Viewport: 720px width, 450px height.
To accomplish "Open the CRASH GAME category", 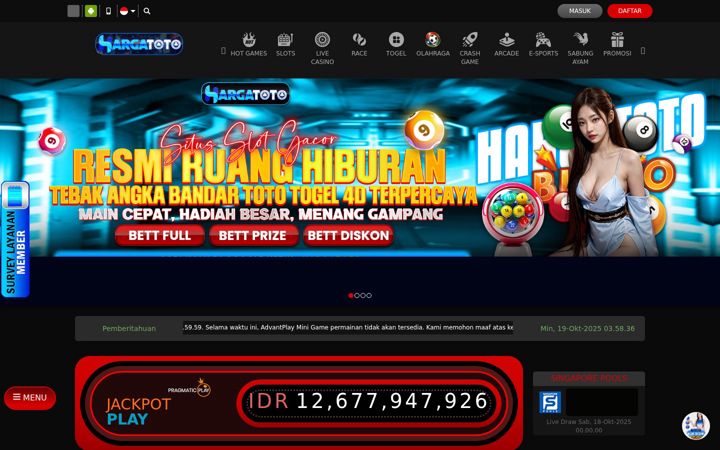I will click(470, 48).
